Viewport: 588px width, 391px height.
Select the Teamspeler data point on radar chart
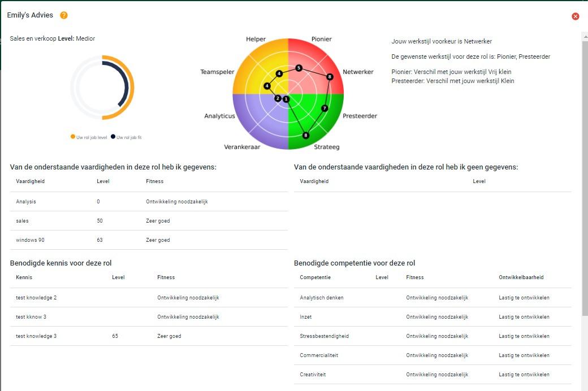click(267, 86)
